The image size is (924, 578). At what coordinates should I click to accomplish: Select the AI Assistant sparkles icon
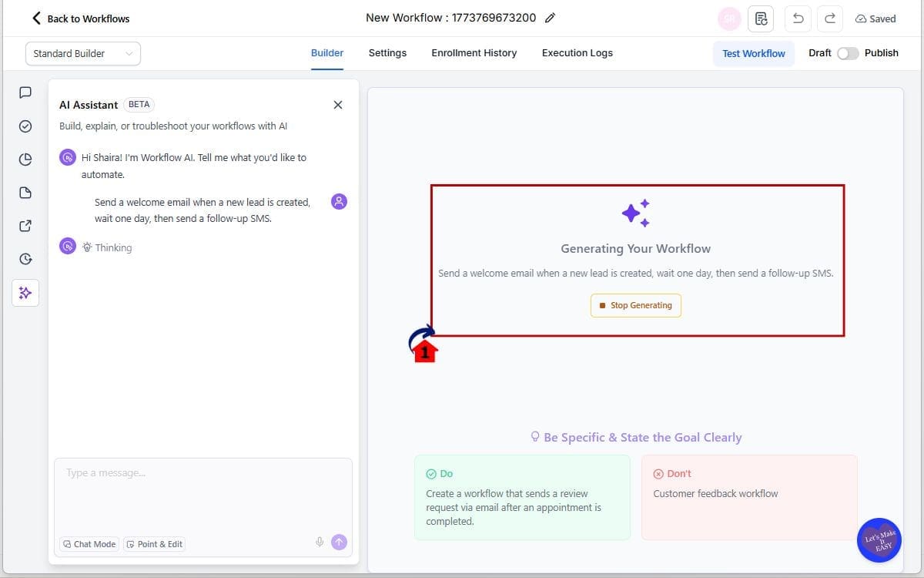point(25,293)
